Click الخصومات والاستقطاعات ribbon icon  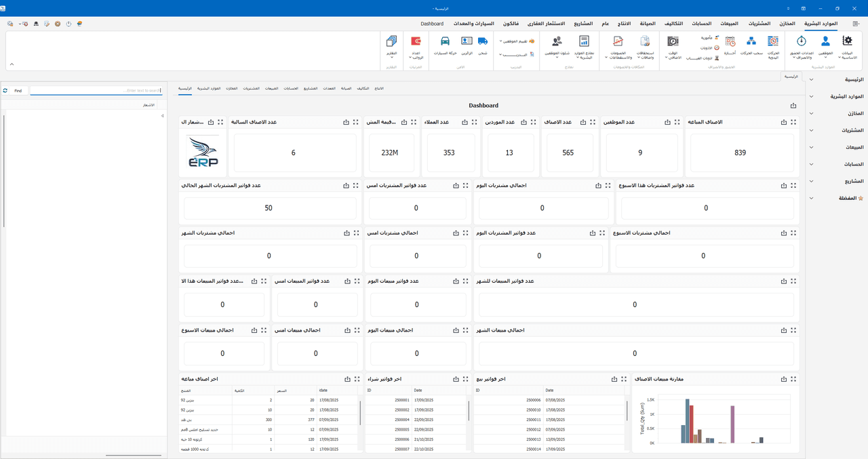617,47
